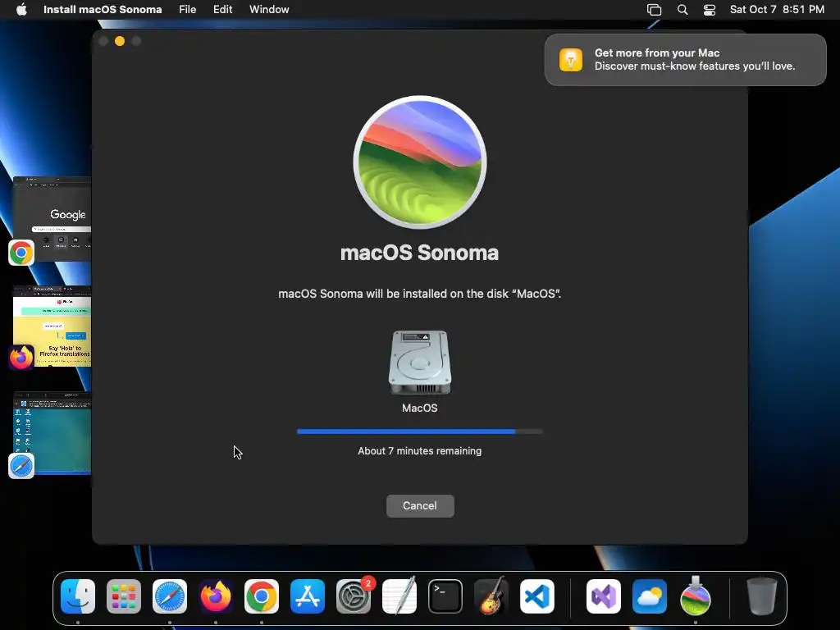Open Finder from the Dock
This screenshot has width=840, height=630.
(78, 596)
